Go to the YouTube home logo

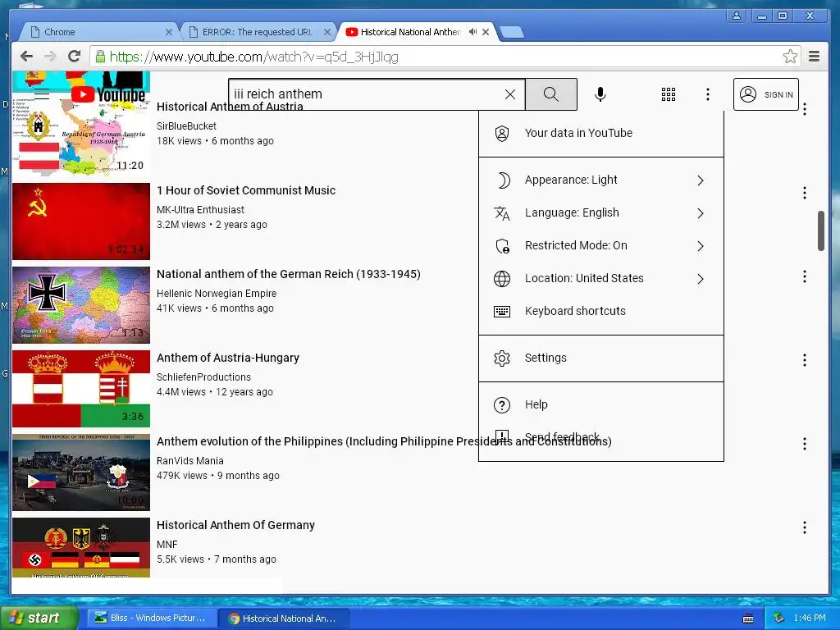[107, 95]
